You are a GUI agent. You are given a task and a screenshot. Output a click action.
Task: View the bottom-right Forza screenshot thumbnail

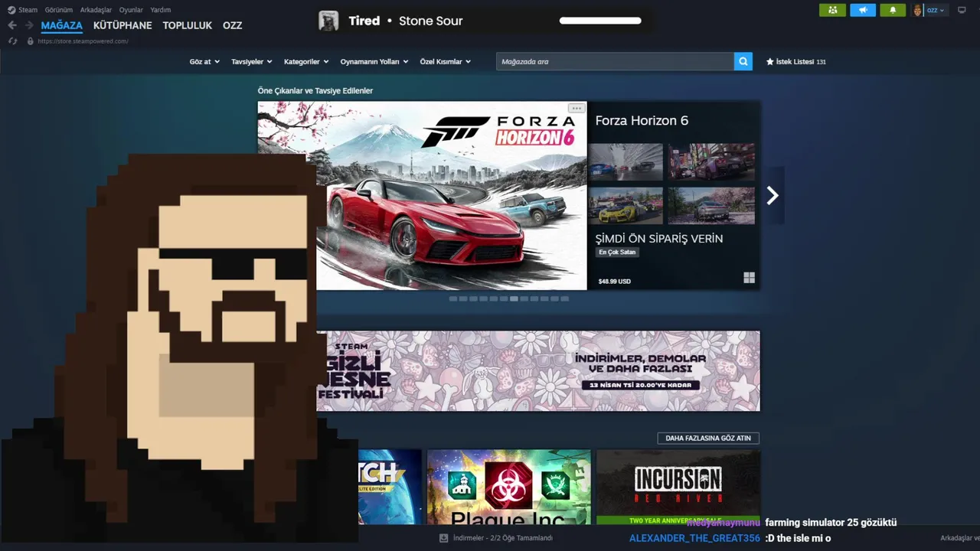coord(711,205)
